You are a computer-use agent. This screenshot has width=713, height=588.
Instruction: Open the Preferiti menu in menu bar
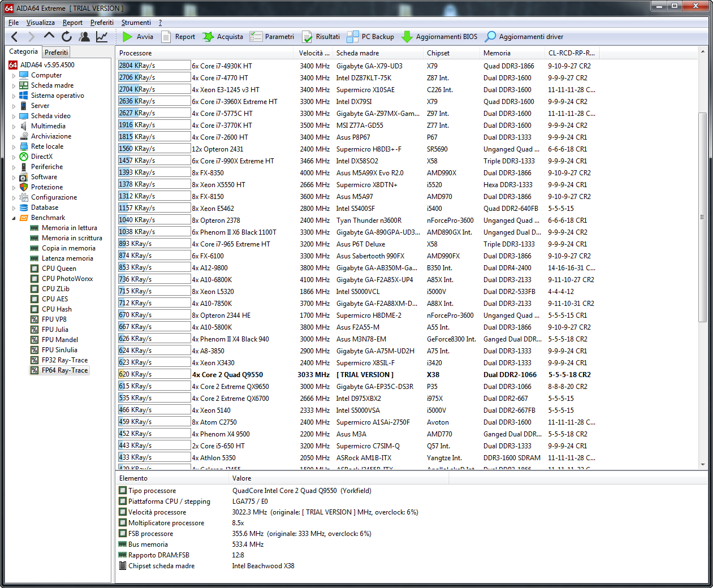pos(102,23)
